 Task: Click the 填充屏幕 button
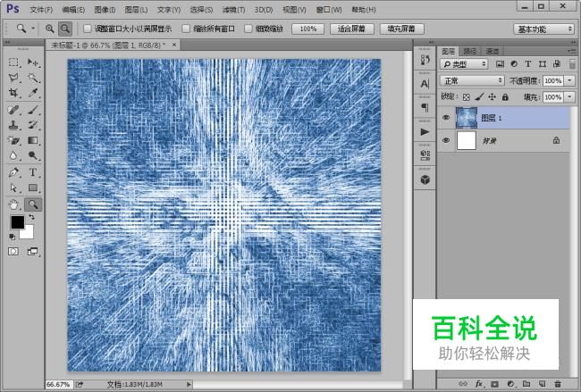pos(401,29)
